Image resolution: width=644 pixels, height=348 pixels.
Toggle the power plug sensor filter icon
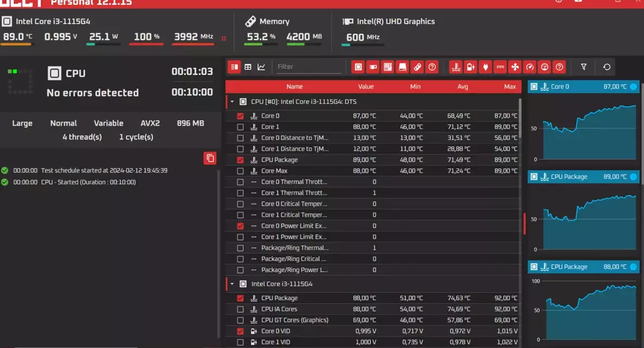click(x=485, y=67)
